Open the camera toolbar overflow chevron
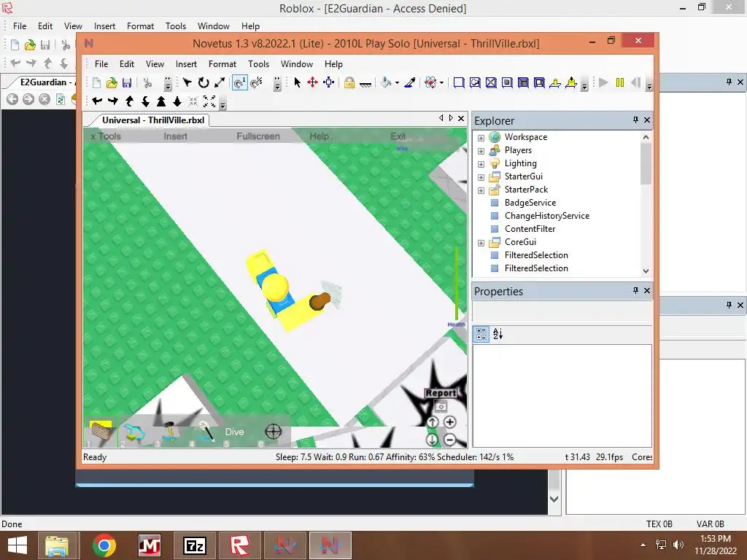Viewport: 747px width, 560px height. click(222, 104)
